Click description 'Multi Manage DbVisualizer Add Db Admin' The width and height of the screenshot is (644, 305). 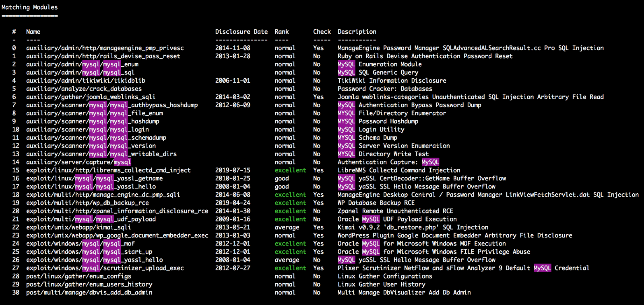click(x=404, y=293)
